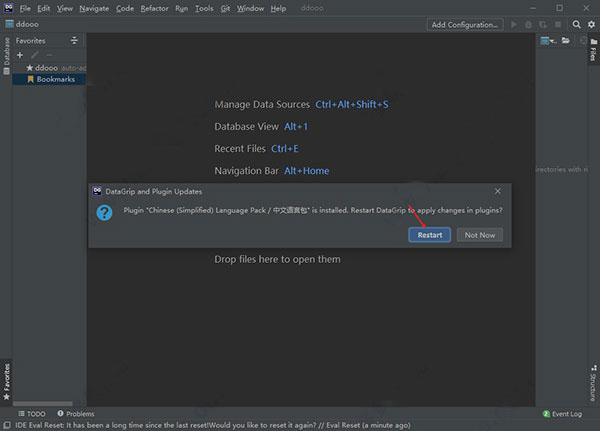This screenshot has height=431, width=600.
Task: Click the circular icon in Files panel toolbar
Action: 583,41
